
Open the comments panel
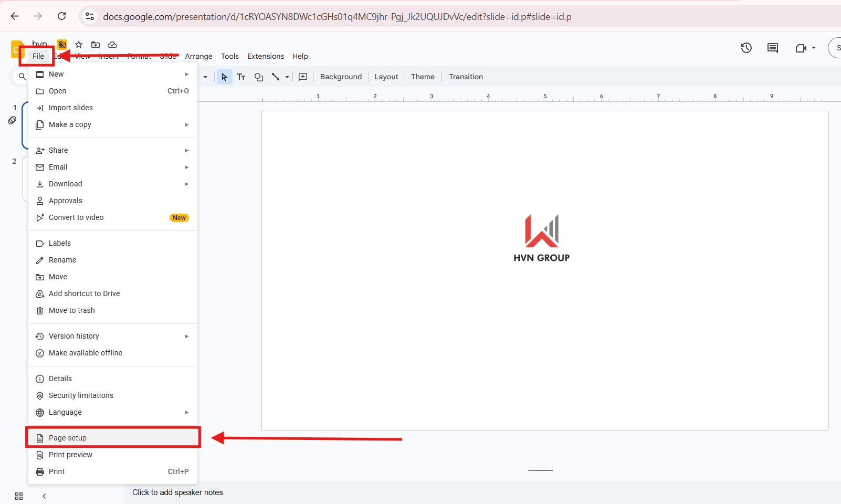(772, 48)
